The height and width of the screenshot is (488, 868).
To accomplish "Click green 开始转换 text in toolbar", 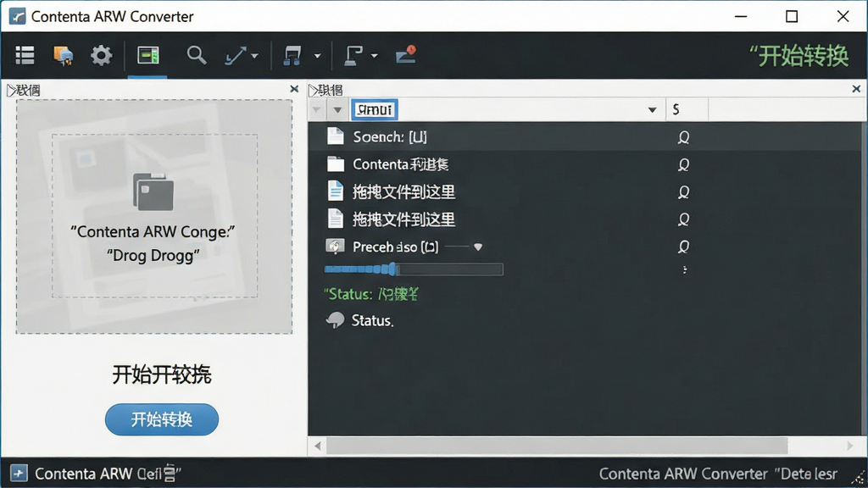I will point(798,56).
